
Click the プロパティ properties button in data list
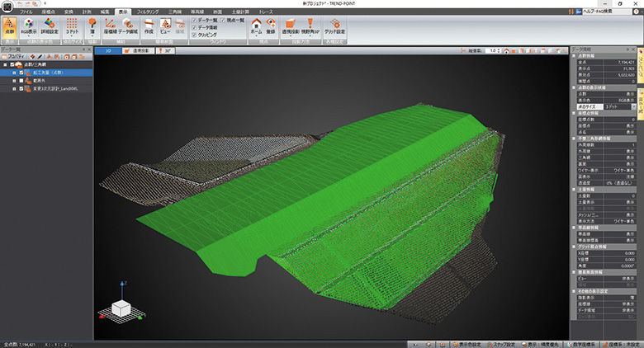(13, 57)
